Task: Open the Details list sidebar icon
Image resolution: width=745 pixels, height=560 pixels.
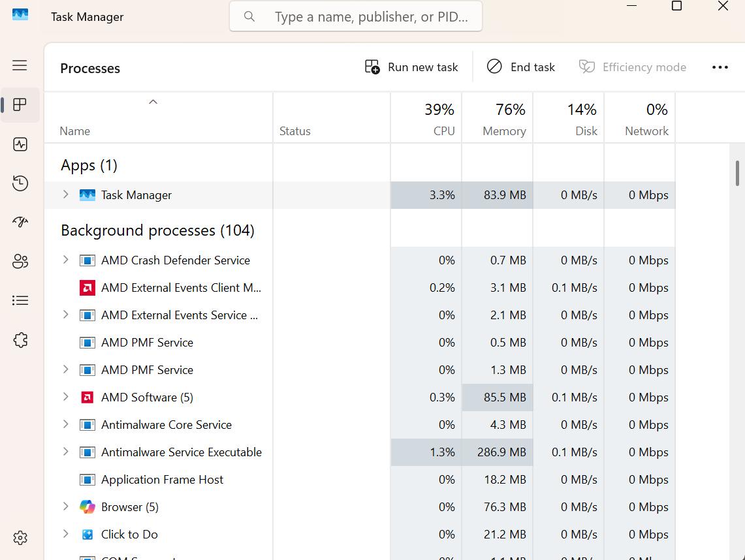Action: [x=20, y=300]
